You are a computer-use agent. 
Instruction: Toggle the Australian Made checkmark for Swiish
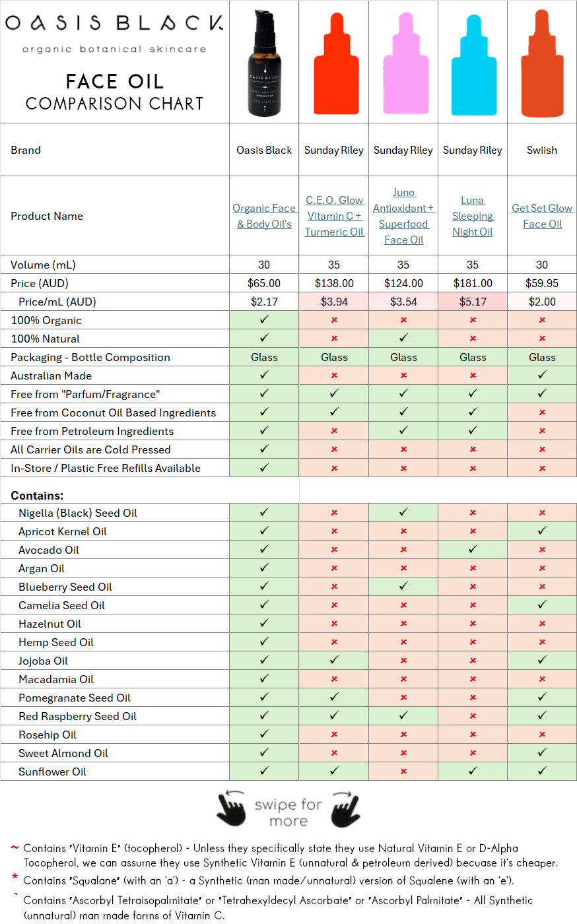(x=541, y=375)
